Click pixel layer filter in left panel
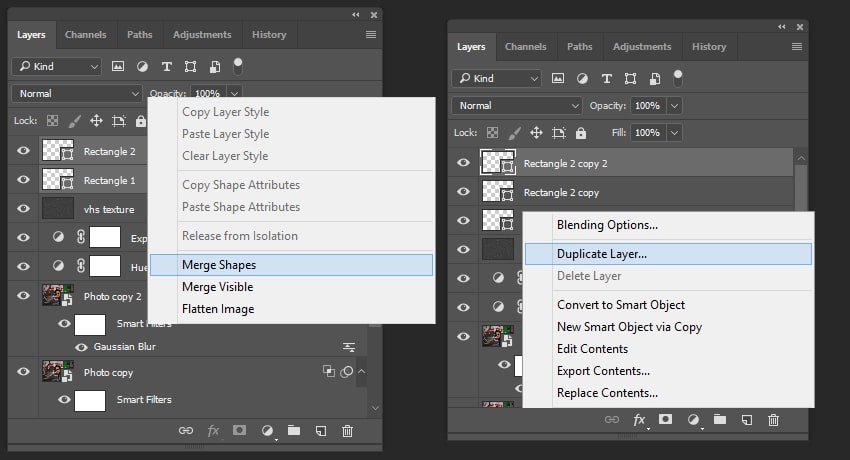Viewport: 850px width, 460px height. (x=119, y=66)
